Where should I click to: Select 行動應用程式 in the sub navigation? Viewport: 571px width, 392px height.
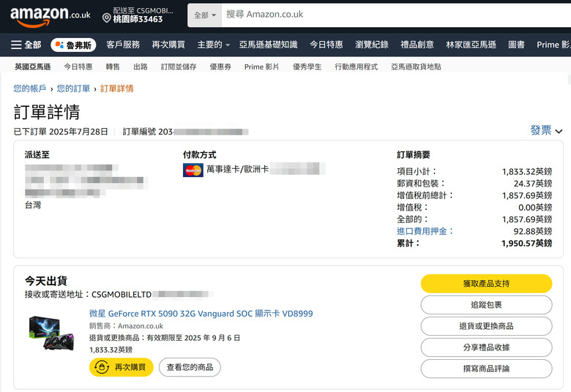coord(357,67)
